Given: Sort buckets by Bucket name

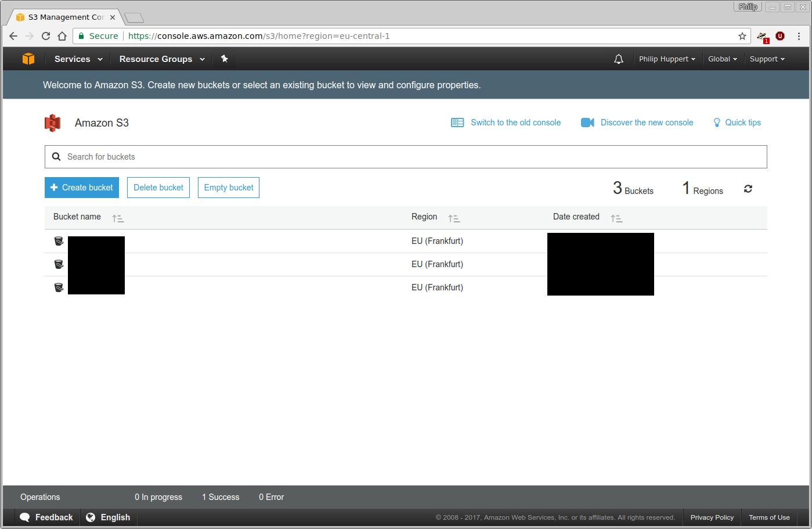Looking at the screenshot, I should [x=118, y=218].
